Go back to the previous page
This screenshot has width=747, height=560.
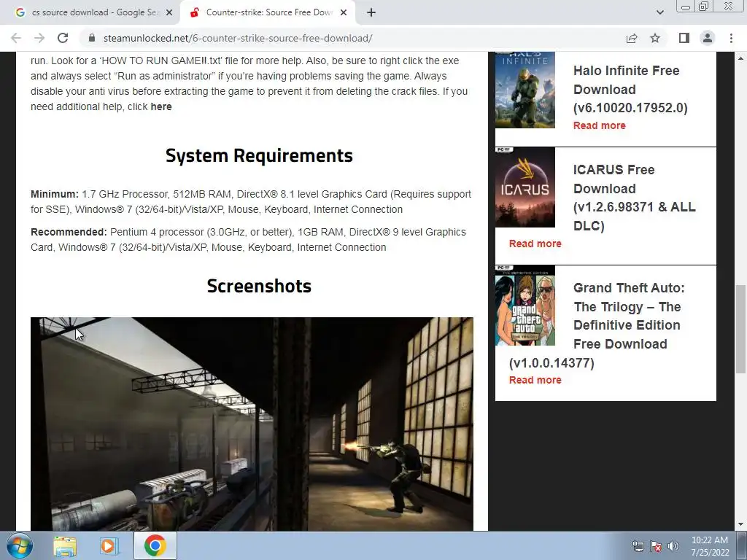(16, 38)
